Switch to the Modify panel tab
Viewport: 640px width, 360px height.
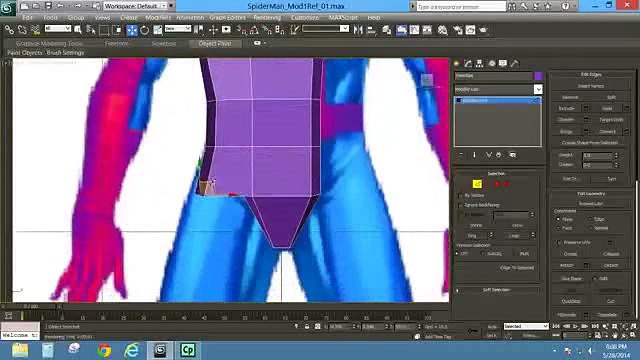click(x=468, y=63)
